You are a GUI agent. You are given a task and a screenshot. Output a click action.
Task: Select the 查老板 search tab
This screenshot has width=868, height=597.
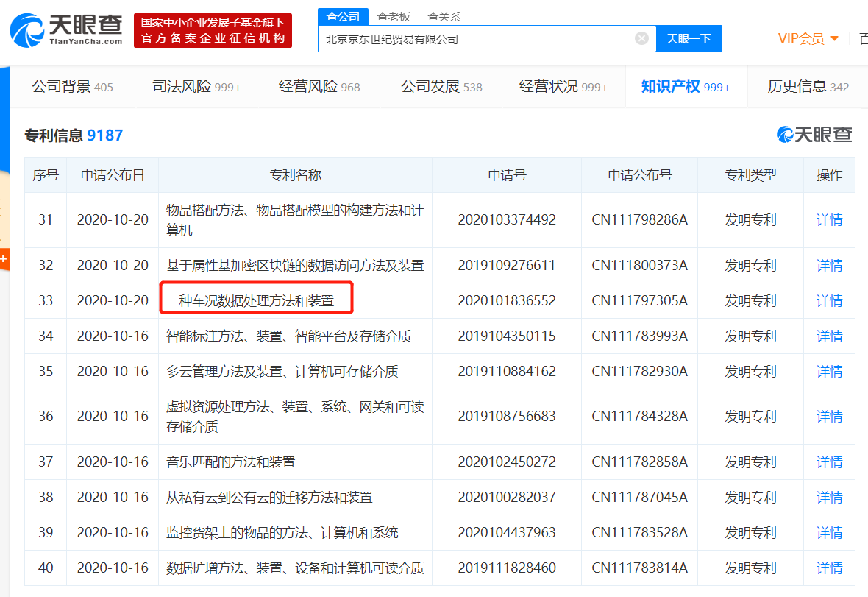[x=393, y=17]
